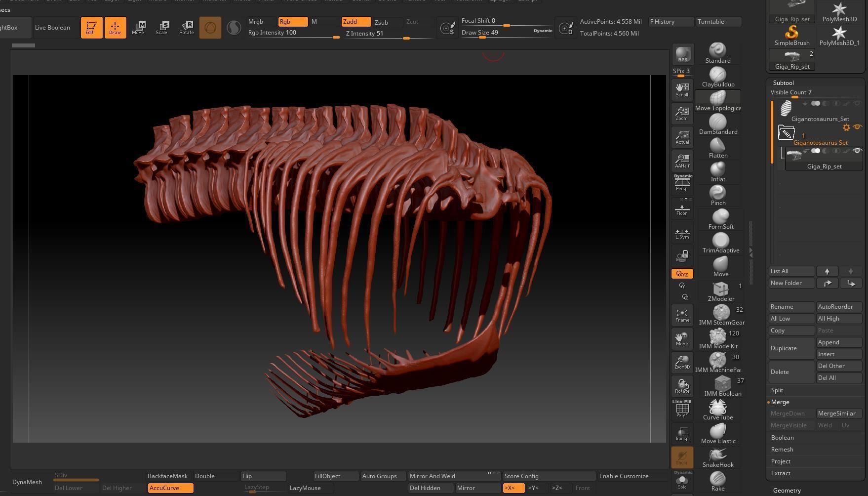The image size is (868, 496).
Task: Select the ZModeler brush
Action: 720,291
